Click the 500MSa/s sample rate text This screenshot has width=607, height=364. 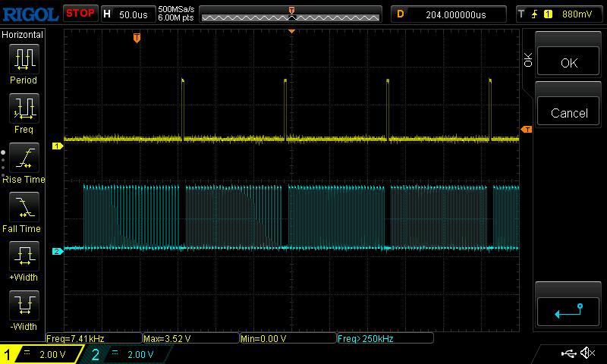click(x=176, y=10)
